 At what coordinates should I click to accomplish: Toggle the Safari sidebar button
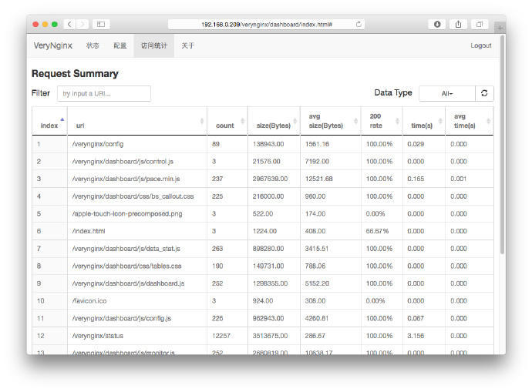coord(101,25)
